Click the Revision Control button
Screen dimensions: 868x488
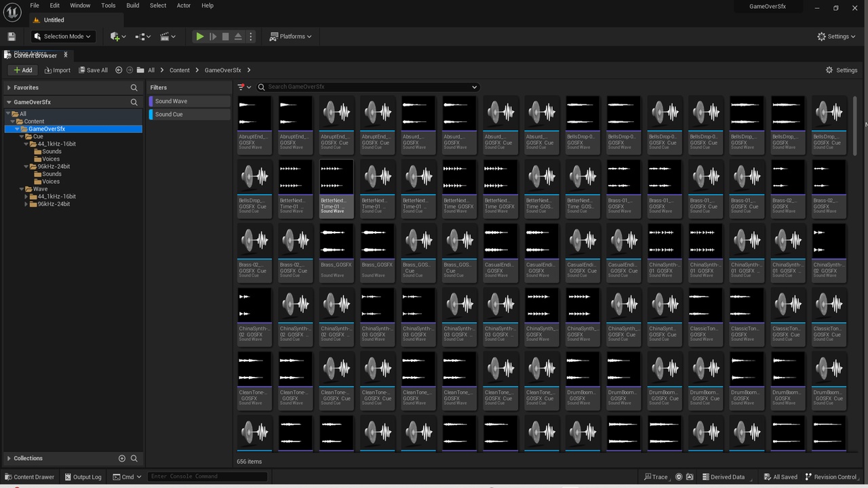coord(831,476)
